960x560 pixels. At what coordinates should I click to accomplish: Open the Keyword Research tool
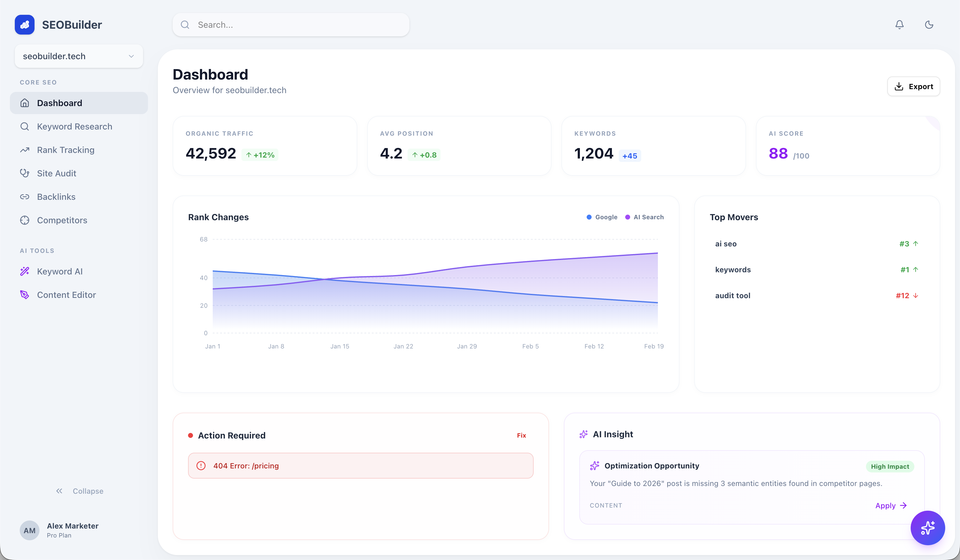point(74,126)
